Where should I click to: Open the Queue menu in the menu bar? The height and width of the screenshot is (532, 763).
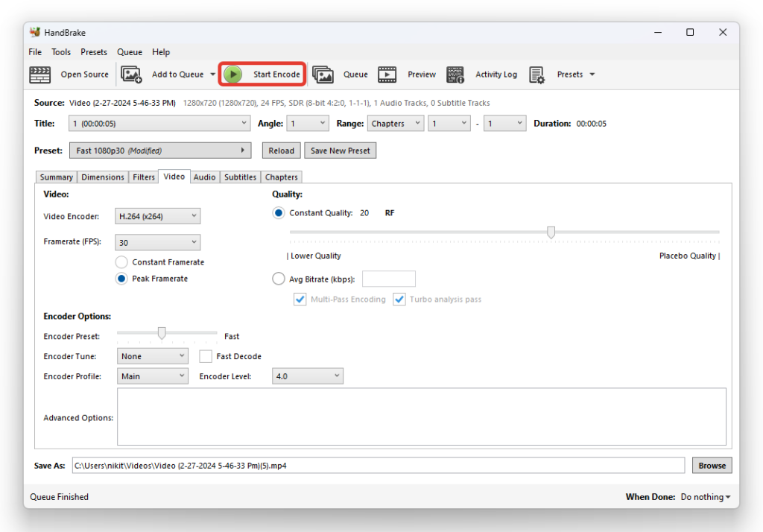[x=130, y=52]
